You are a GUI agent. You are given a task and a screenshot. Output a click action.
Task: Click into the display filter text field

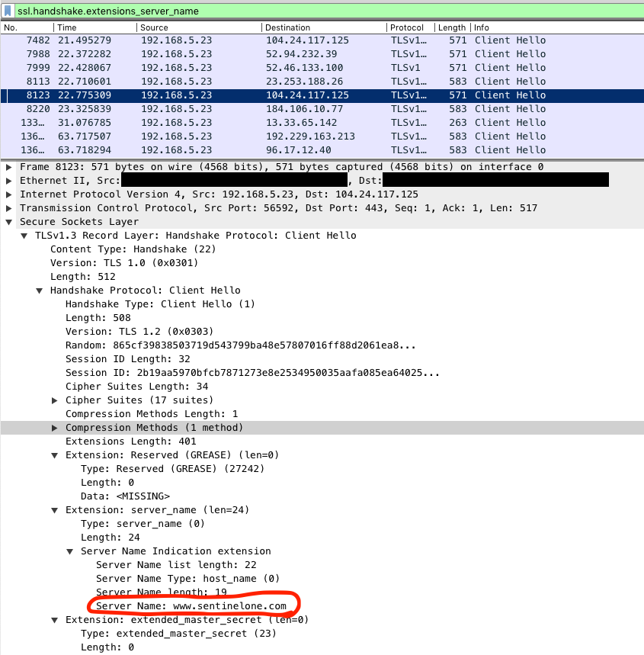pyautogui.click(x=305, y=11)
